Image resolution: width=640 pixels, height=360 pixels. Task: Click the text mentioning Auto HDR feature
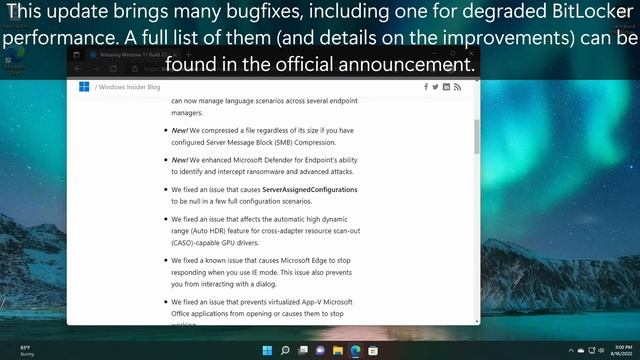click(x=265, y=231)
